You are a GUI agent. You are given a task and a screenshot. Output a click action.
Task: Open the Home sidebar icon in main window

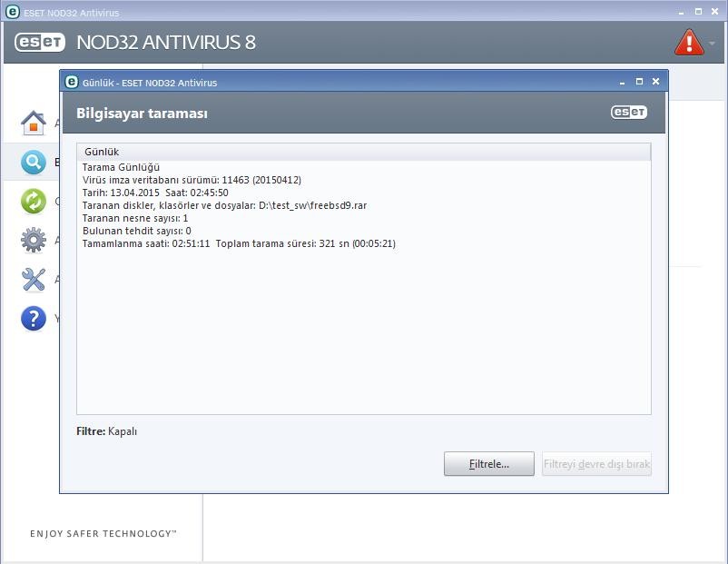pos(34,124)
